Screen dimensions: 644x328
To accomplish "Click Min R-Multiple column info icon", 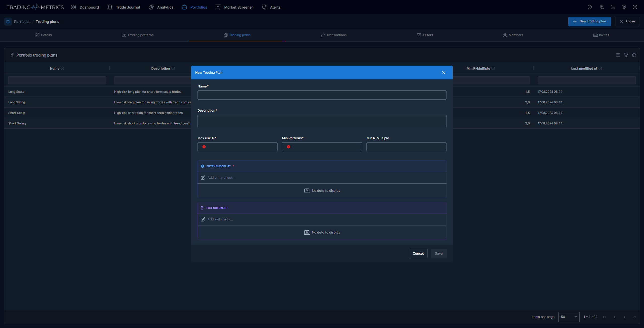I will tap(493, 68).
